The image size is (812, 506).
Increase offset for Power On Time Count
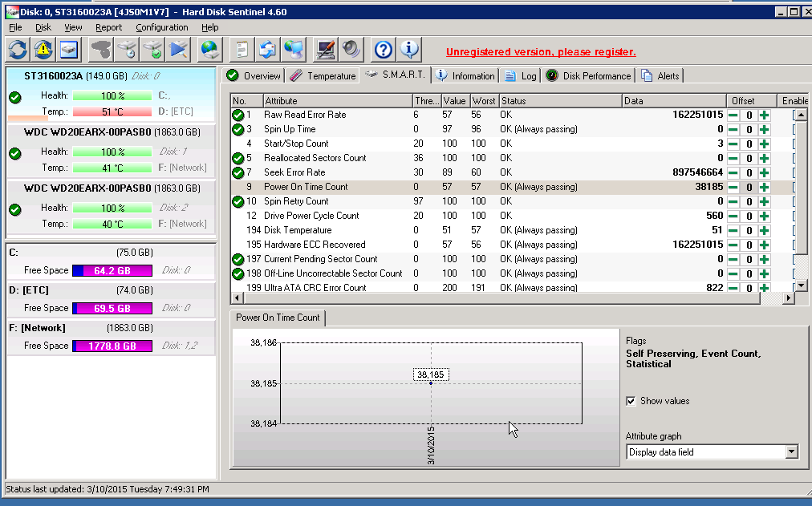click(x=765, y=188)
